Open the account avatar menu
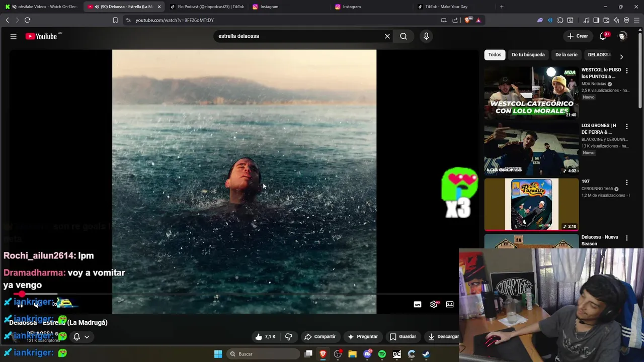 tap(622, 36)
